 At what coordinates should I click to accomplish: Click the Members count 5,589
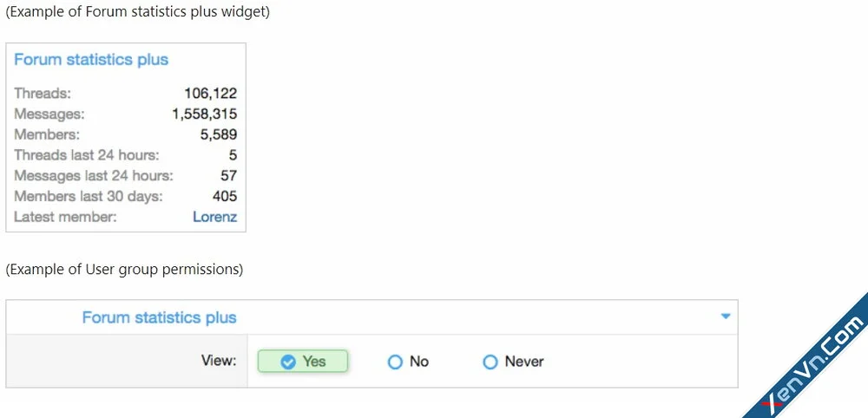coord(219,134)
